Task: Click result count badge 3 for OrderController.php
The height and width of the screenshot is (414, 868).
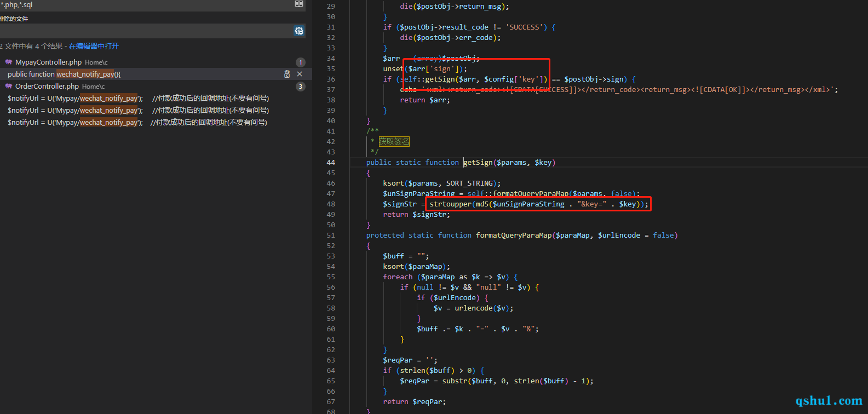Action: click(300, 87)
